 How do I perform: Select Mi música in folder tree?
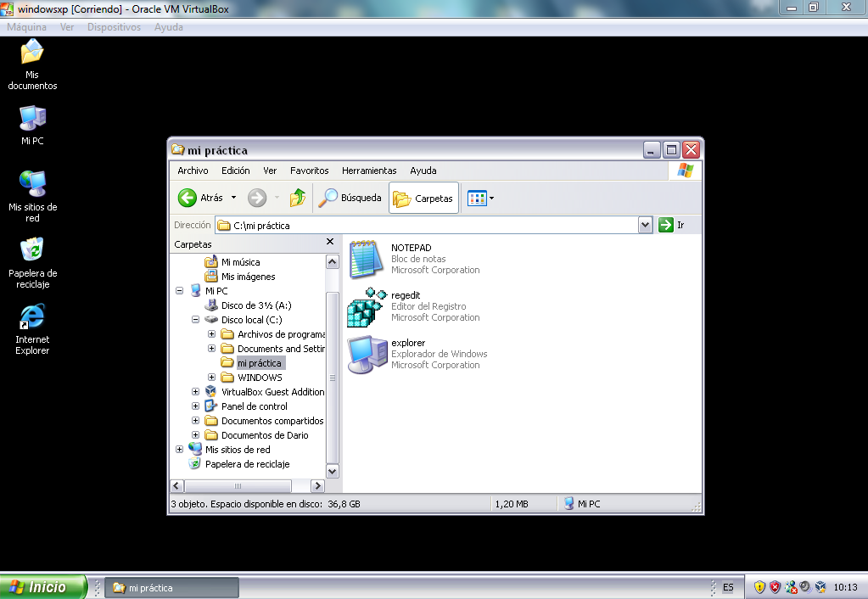coord(239,262)
